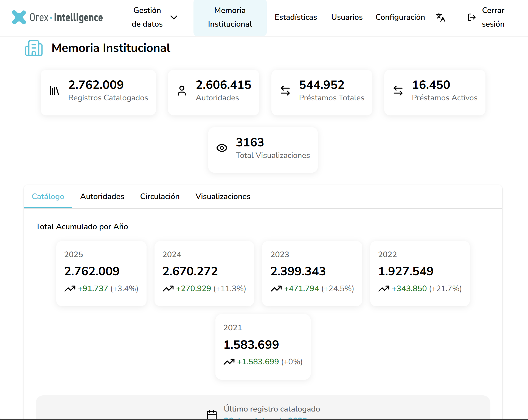Click the 2024 yearly total card
Image resolution: width=528 pixels, height=420 pixels.
[204, 273]
